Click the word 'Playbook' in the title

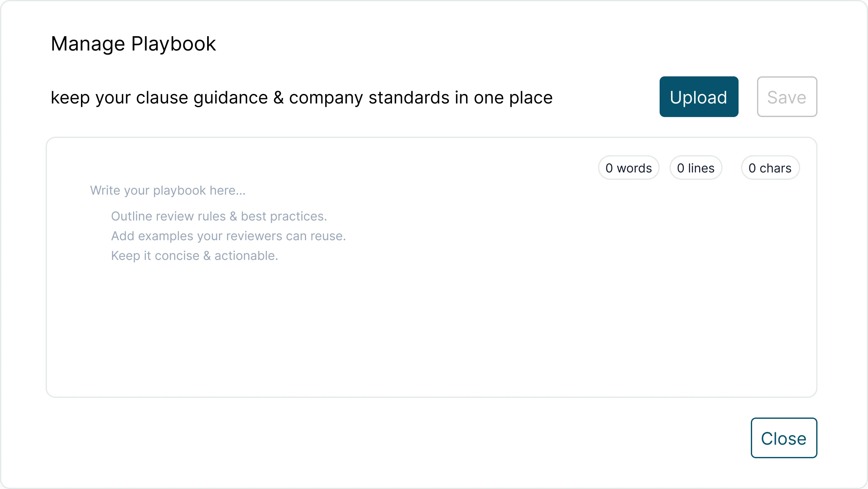[x=173, y=44]
